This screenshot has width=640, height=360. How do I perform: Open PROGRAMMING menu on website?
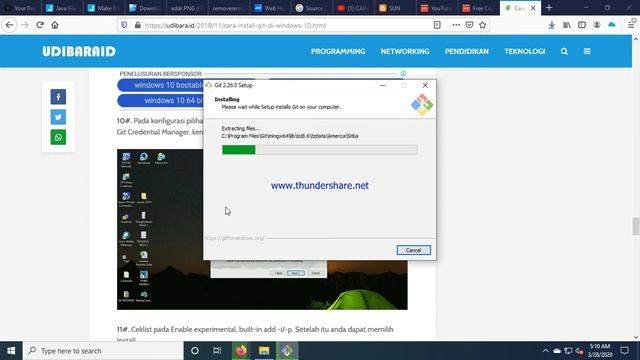[x=338, y=51]
